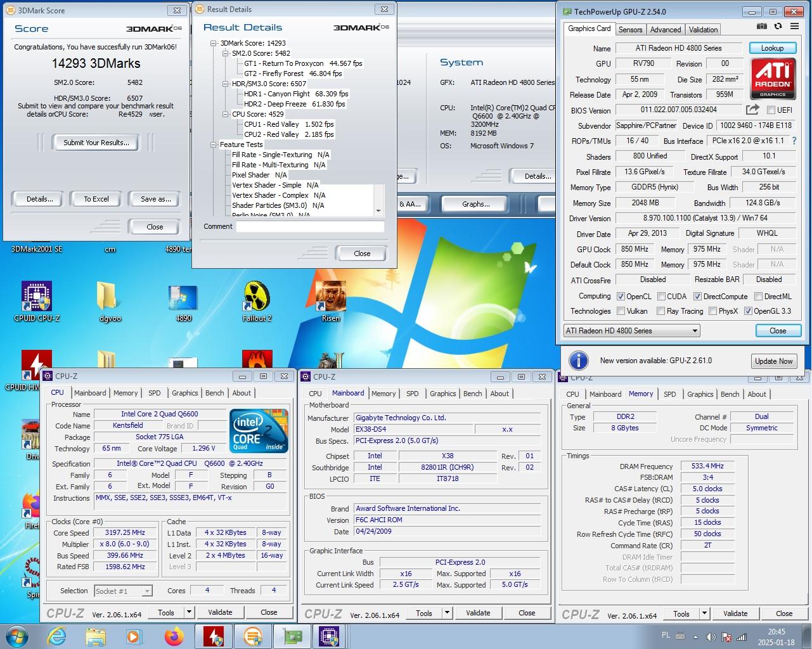The width and height of the screenshot is (812, 649).
Task: Collapse the SM2.0 Score tree node
Action: click(226, 53)
